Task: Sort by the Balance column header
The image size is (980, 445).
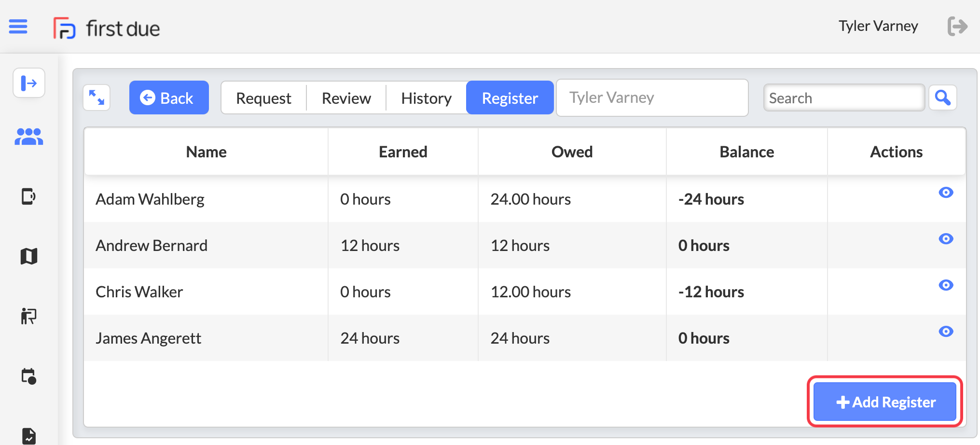Action: point(746,152)
